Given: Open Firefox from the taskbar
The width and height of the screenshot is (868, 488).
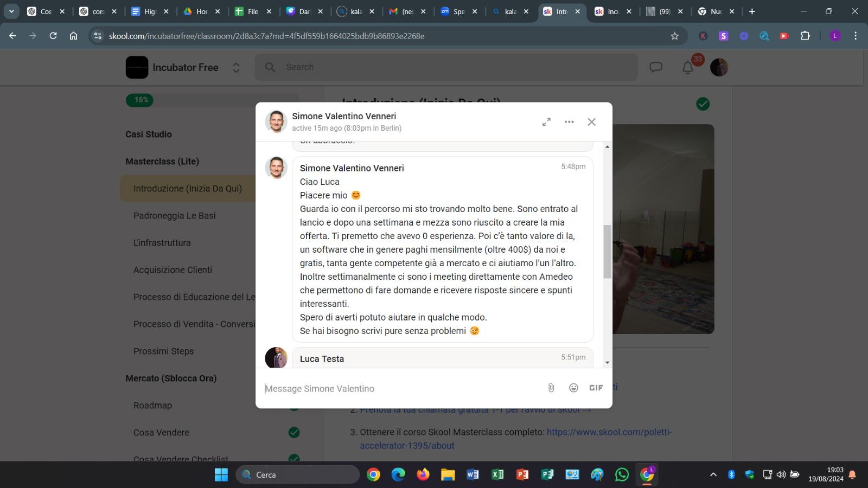Looking at the screenshot, I should click(423, 474).
